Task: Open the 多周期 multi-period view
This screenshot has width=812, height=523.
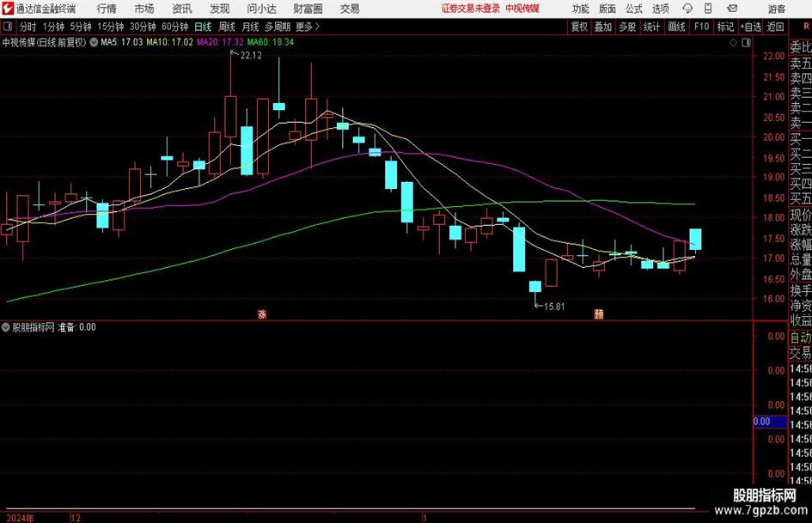Action: tap(278, 27)
